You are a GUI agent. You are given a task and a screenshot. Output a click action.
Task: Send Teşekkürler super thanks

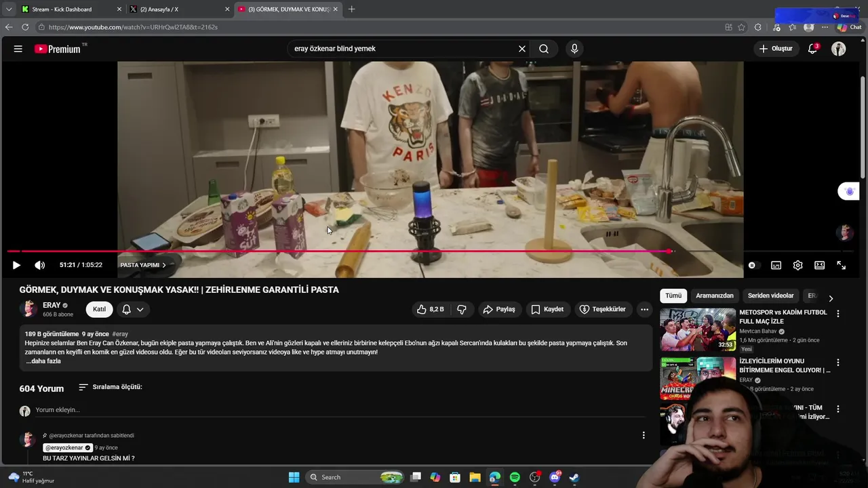pyautogui.click(x=602, y=309)
